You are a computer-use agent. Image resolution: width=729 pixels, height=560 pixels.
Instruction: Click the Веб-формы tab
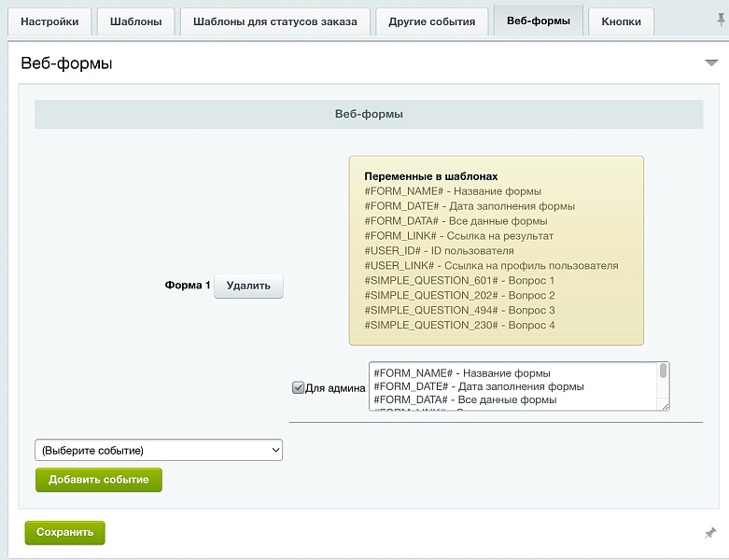click(539, 21)
